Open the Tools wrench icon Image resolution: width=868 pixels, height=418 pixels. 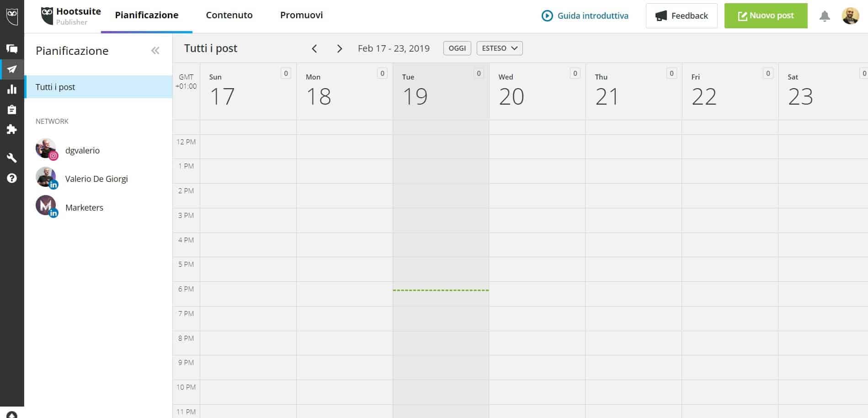point(12,158)
